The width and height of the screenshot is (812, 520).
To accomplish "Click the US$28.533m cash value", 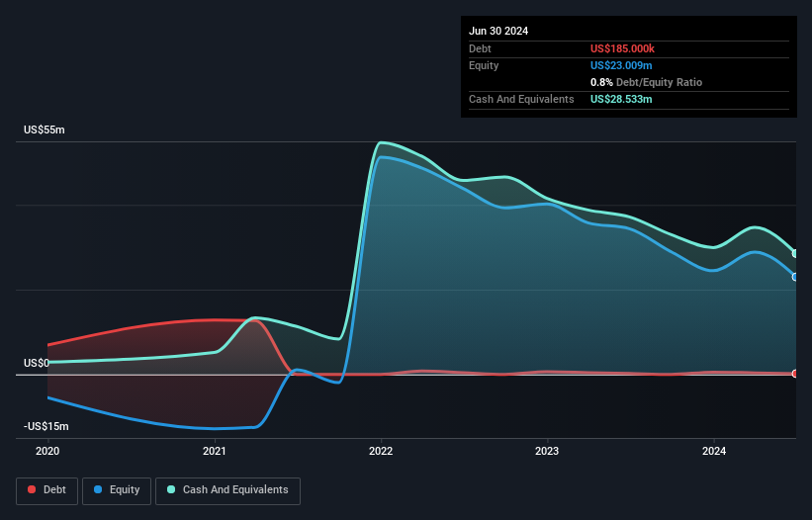I will [x=621, y=99].
